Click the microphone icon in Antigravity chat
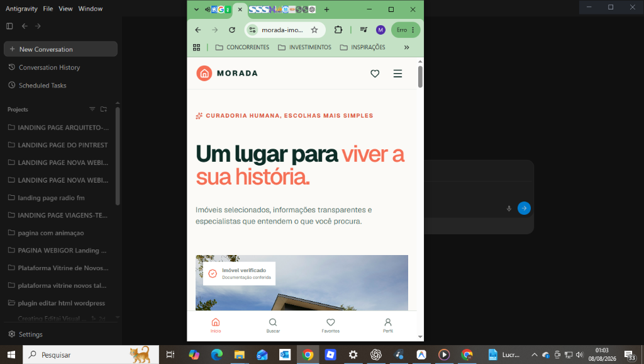Screen dimensions: 644x364 pyautogui.click(x=508, y=208)
